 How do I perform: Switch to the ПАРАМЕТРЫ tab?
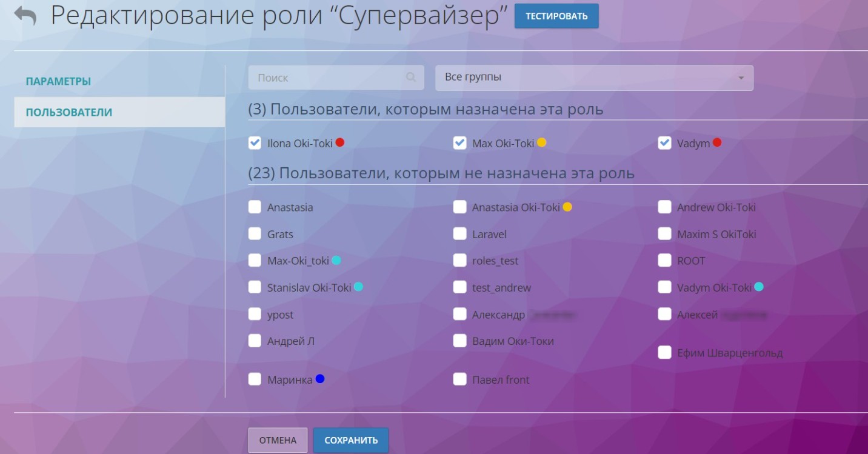(58, 81)
